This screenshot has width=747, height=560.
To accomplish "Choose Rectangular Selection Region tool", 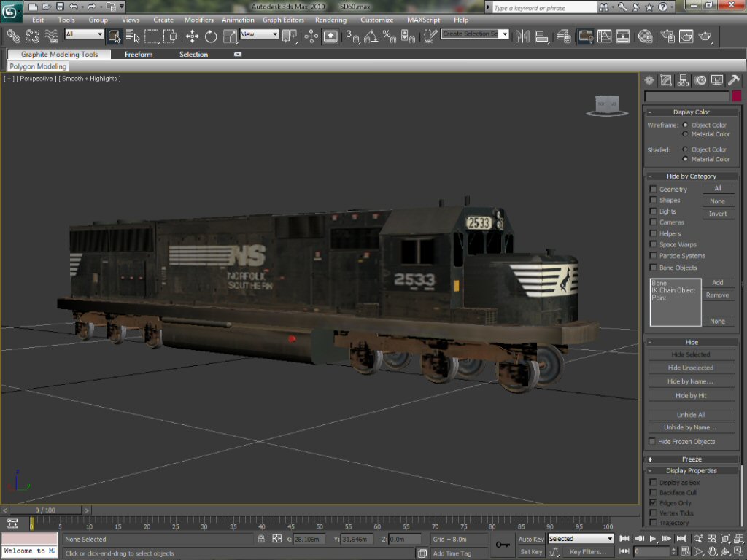I will 152,36.
